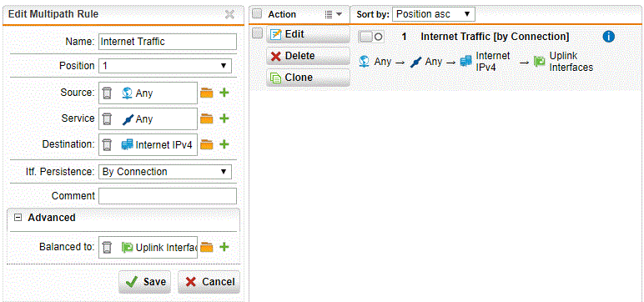Remove Uplink Interfaces with trash icon
Image resolution: width=644 pixels, height=302 pixels.
point(107,247)
